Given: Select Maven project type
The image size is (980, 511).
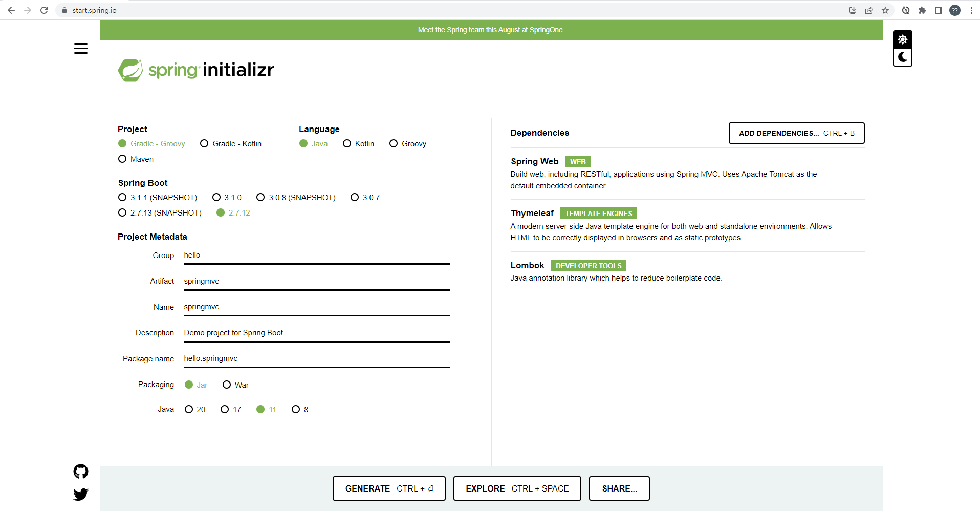Looking at the screenshot, I should point(136,159).
